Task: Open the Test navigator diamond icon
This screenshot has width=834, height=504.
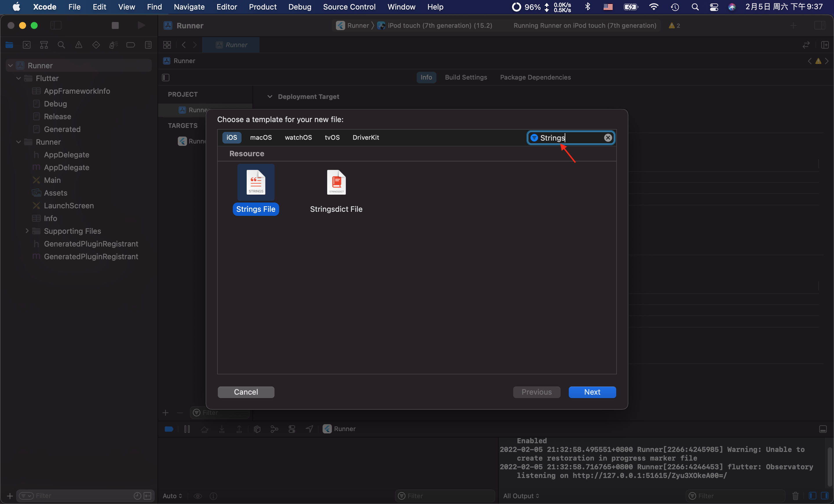Action: 96,45
